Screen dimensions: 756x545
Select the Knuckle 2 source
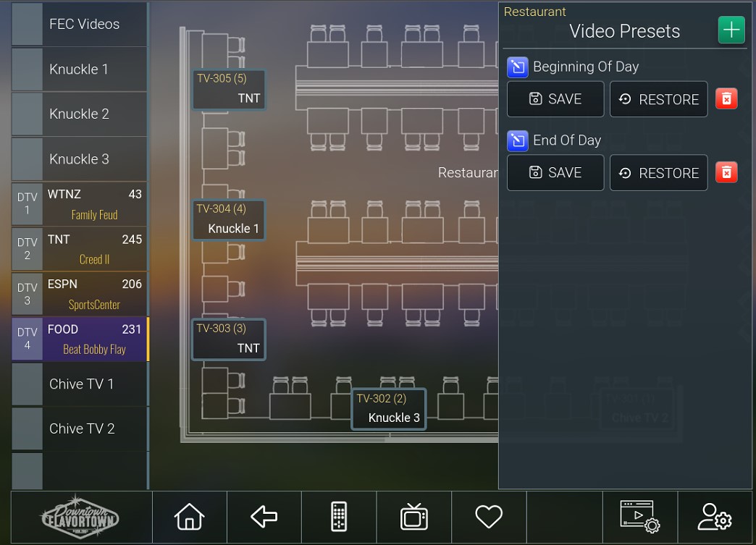click(79, 114)
